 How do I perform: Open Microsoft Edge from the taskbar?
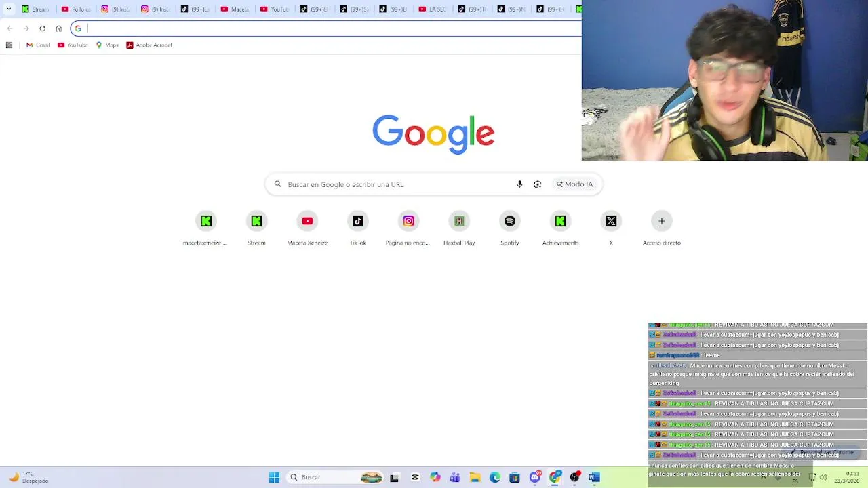click(x=495, y=477)
